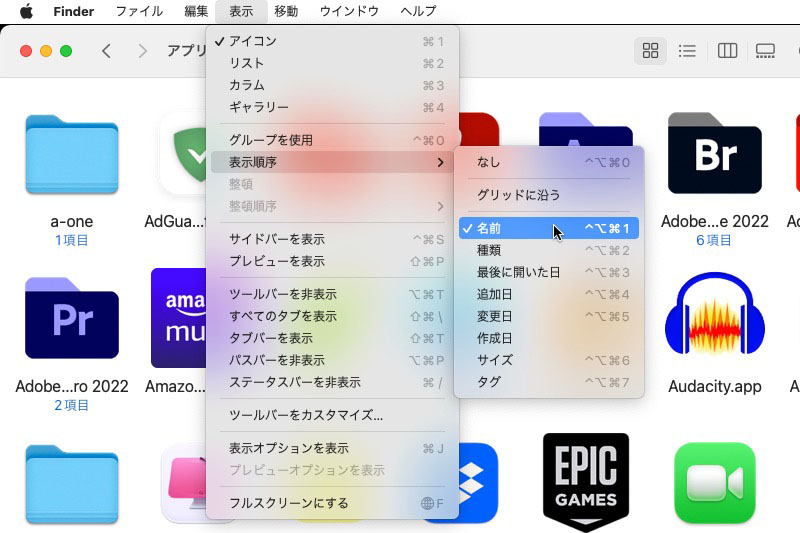Select Adobe Bridge 2022 folder icon

tap(714, 153)
